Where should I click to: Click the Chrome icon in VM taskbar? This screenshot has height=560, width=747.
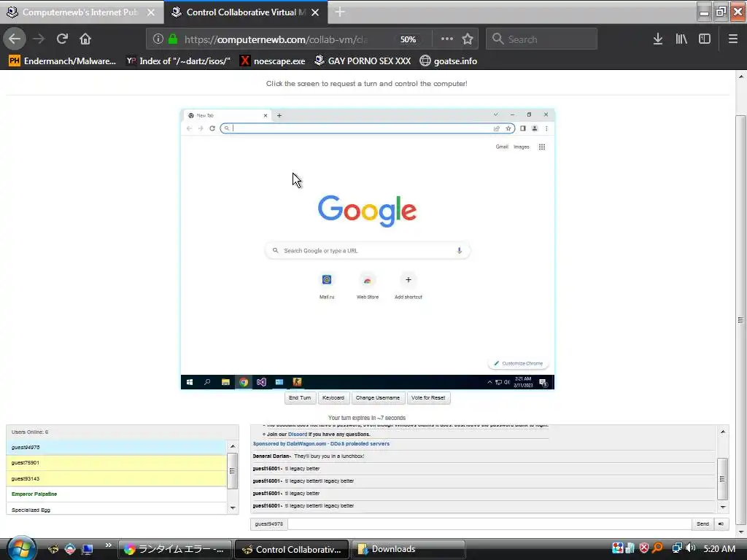click(x=244, y=382)
